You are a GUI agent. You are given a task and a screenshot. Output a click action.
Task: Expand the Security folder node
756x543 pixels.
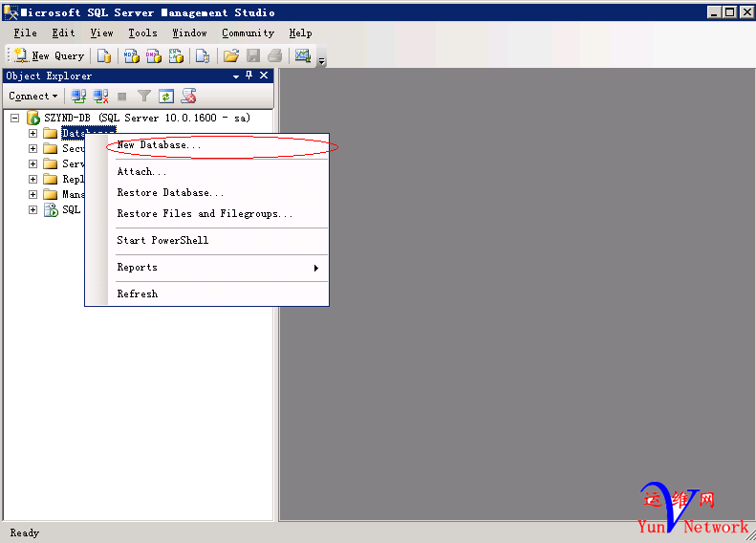(x=32, y=148)
